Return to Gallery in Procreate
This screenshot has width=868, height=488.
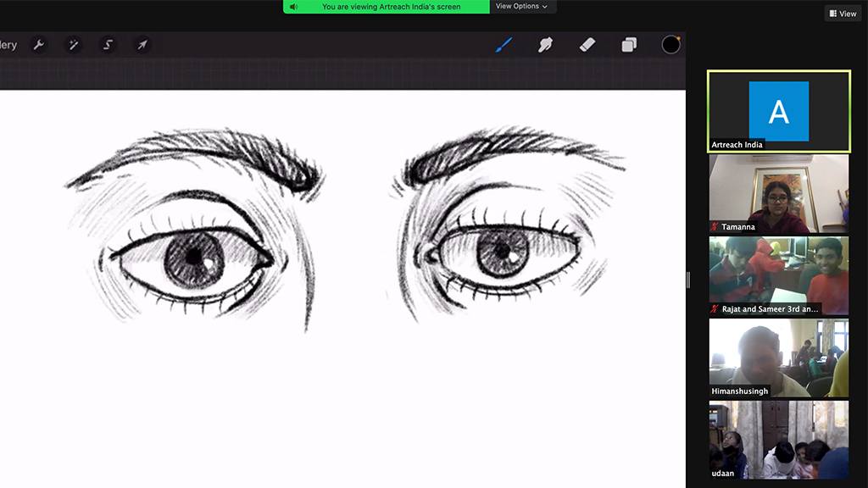click(8, 45)
